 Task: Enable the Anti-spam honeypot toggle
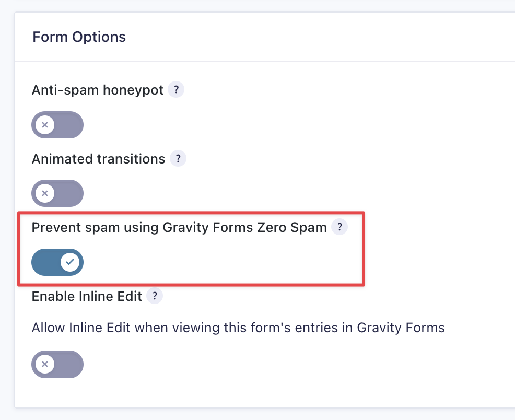point(57,125)
